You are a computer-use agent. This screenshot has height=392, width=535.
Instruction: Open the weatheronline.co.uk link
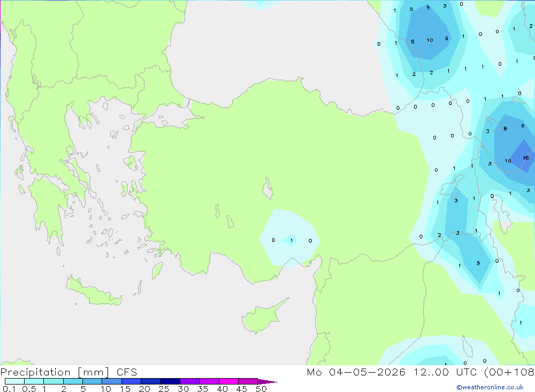[490, 387]
